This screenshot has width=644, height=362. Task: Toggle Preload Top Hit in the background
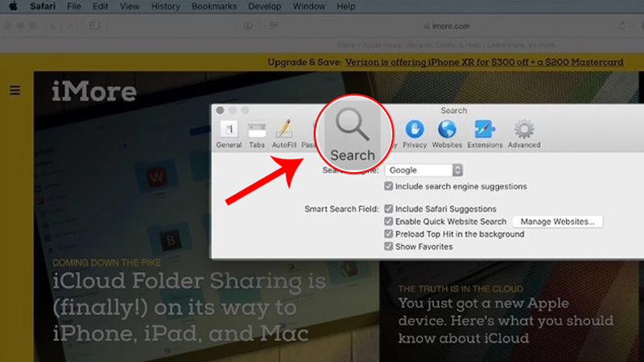(389, 234)
